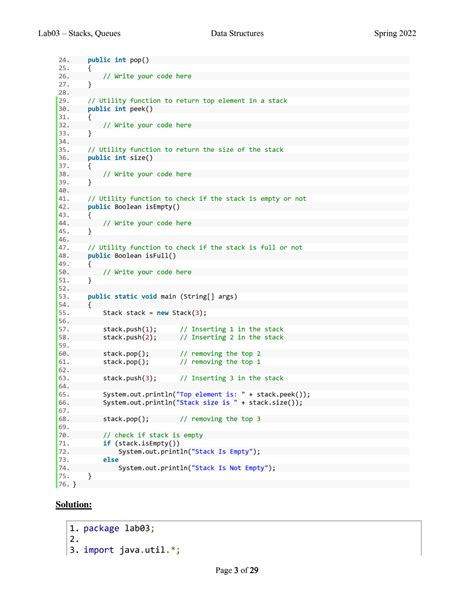Click the 'if (stack.isEmpty())' line

click(141, 443)
